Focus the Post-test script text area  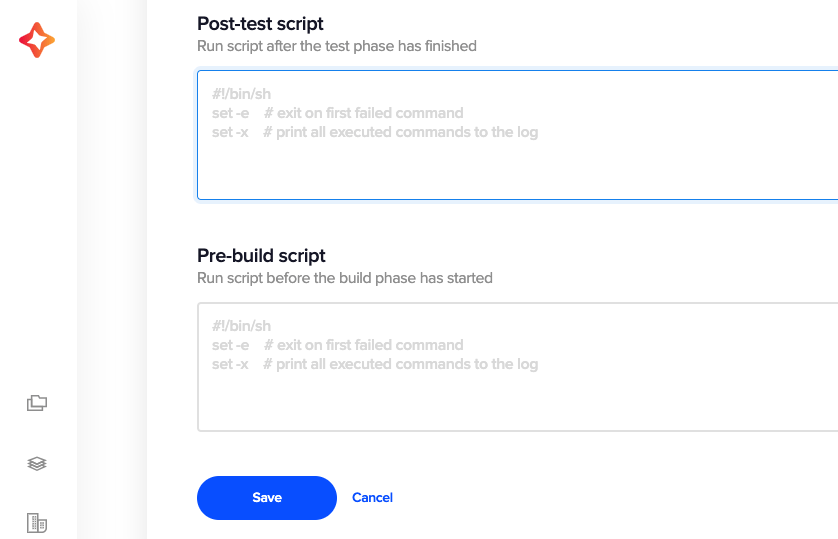tap(517, 135)
